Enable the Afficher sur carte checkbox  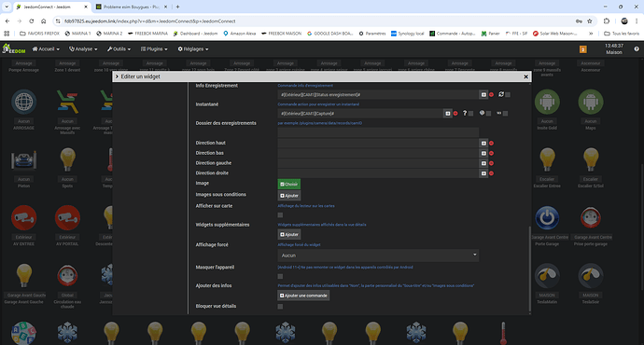click(280, 215)
